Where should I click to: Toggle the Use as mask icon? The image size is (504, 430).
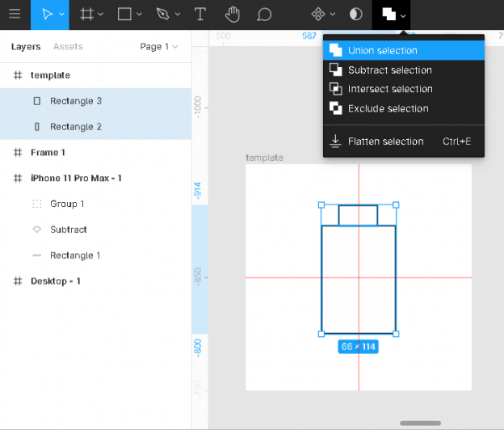[x=355, y=15]
